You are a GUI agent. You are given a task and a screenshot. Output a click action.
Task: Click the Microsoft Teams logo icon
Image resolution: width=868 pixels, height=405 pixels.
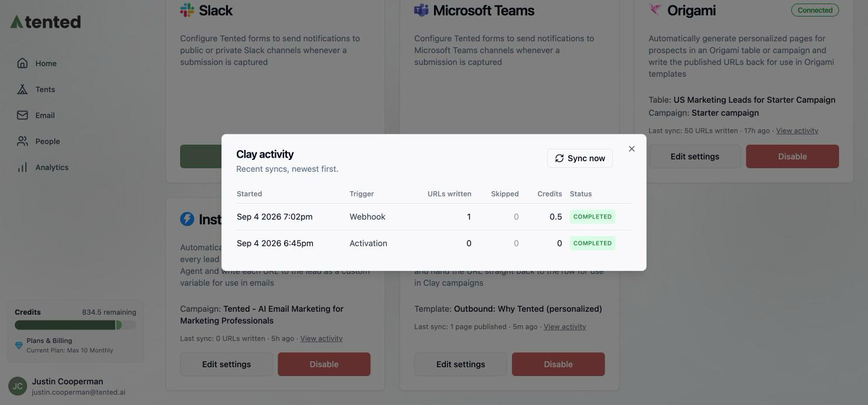pos(421,9)
